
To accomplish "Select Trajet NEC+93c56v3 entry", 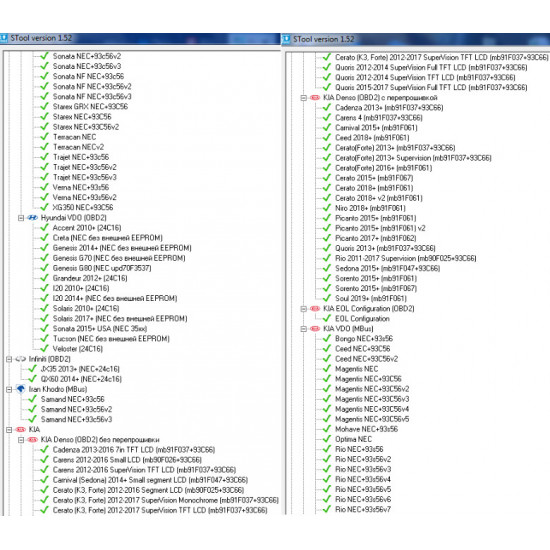I will point(85,177).
